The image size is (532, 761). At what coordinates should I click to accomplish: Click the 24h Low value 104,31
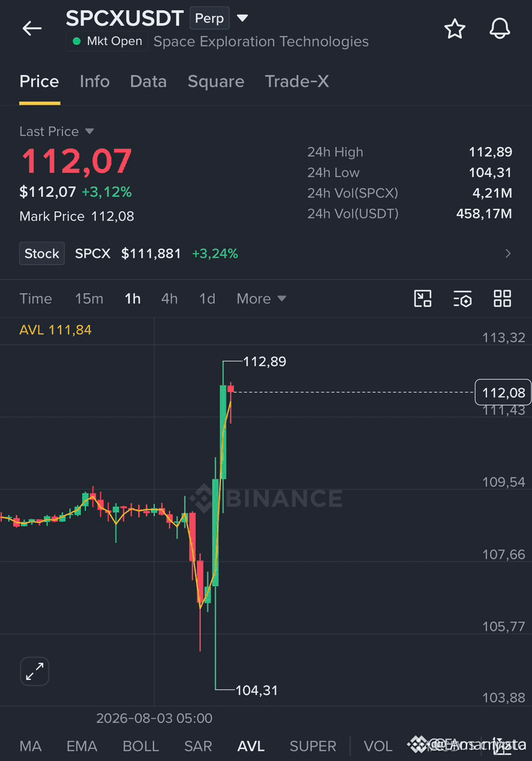490,173
